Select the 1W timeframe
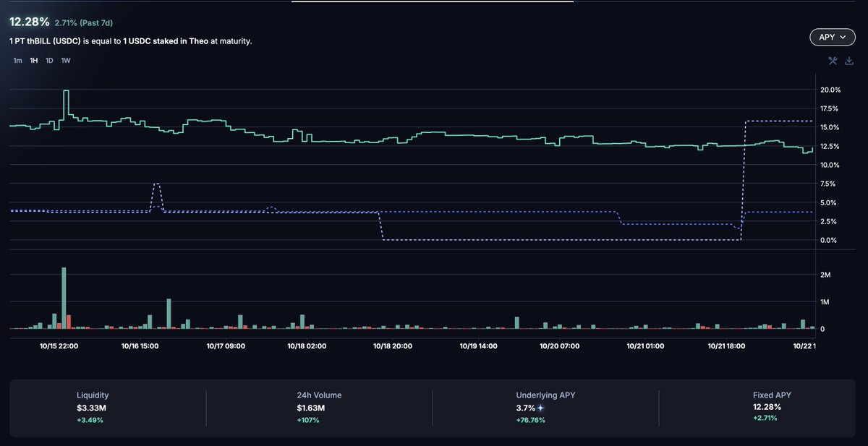 [66, 61]
